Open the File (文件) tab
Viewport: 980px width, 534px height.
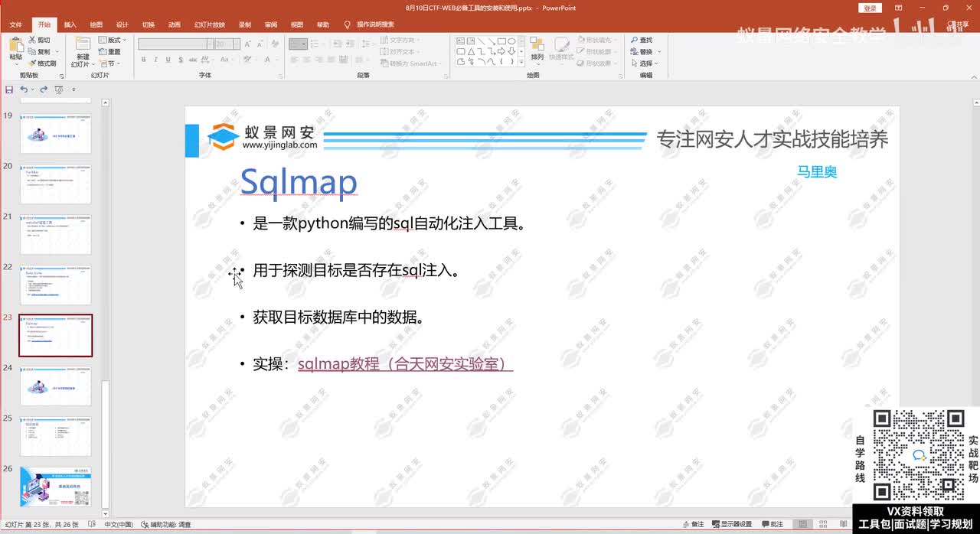tap(15, 24)
